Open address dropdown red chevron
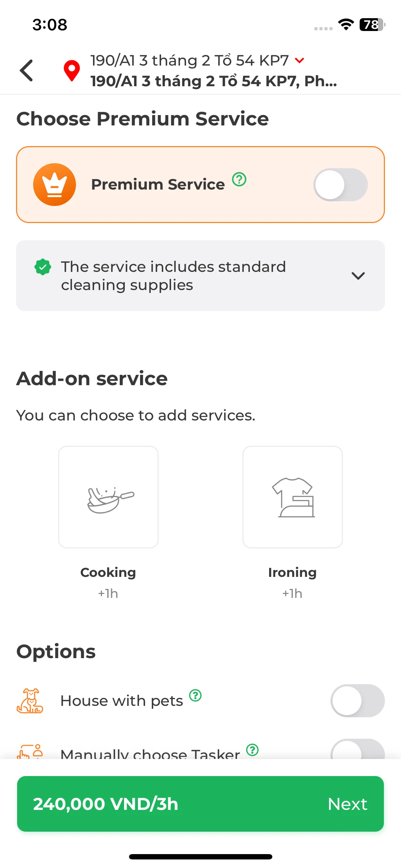The height and width of the screenshot is (868, 401). pyautogui.click(x=300, y=61)
